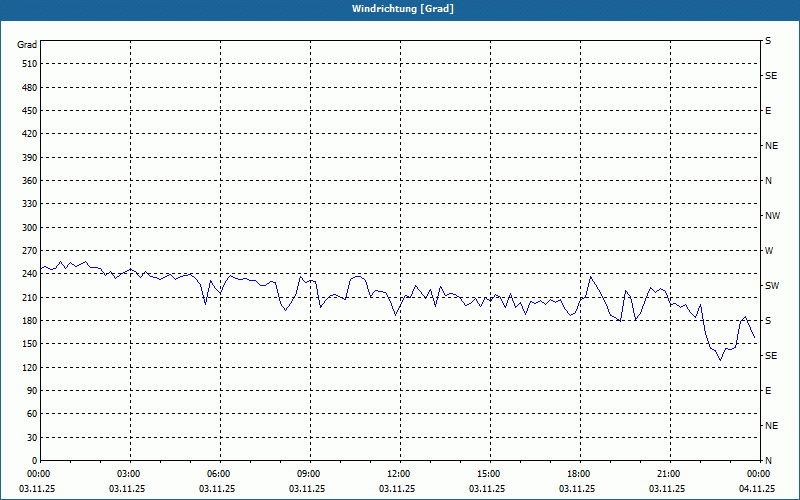
Task: Click the 'Grad' unit label on the axis
Action: [27, 45]
